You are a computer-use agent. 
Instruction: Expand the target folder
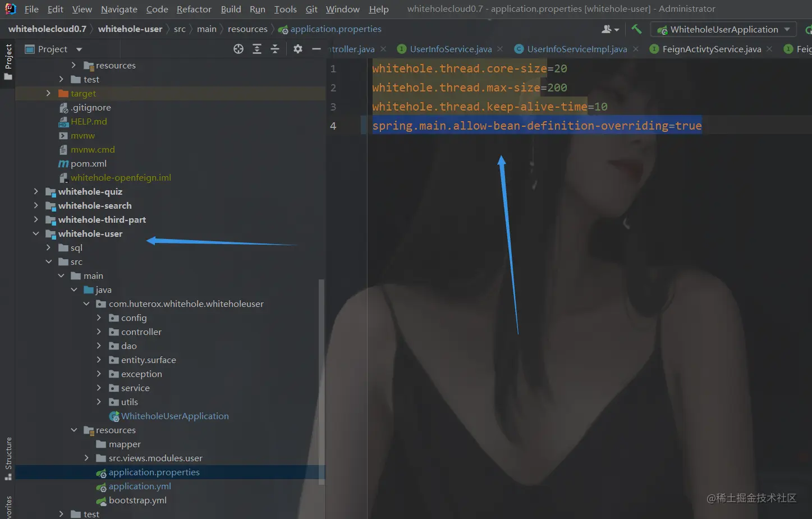(x=48, y=93)
